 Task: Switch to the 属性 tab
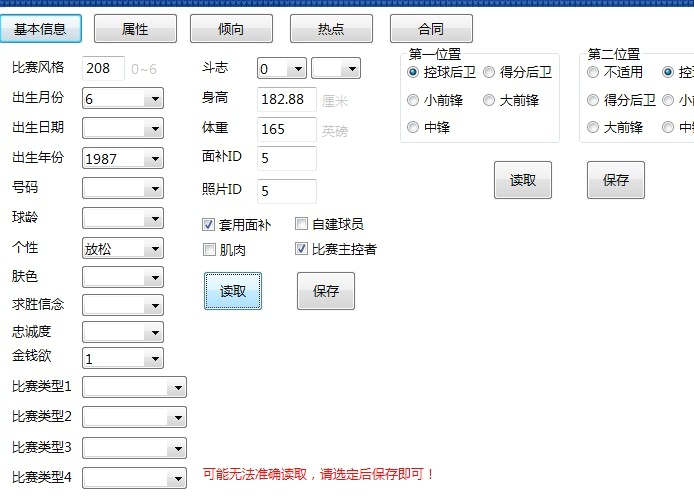tap(135, 29)
